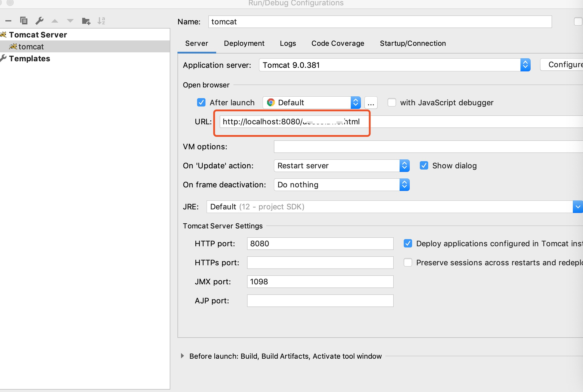The image size is (583, 392).
Task: Toggle the Show dialog checkbox
Action: 424,166
